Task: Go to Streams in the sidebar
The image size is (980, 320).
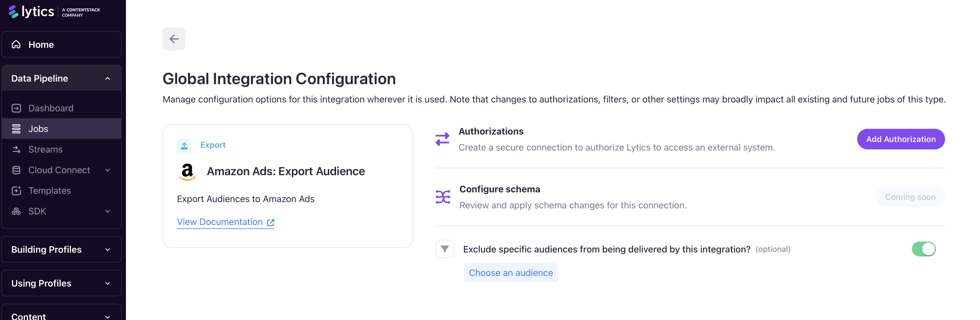Action: coord(62,149)
